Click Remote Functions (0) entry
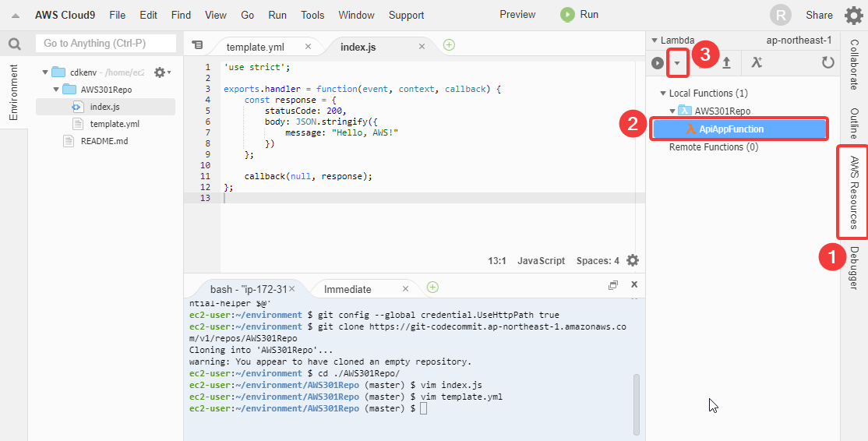The image size is (868, 441). pos(714,147)
